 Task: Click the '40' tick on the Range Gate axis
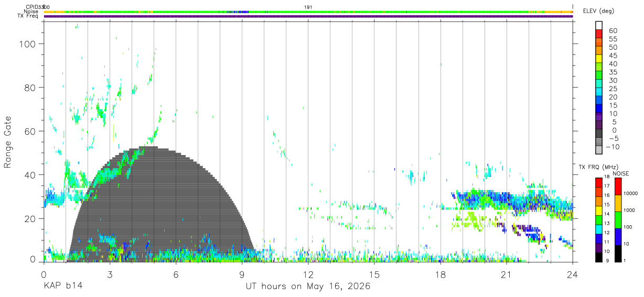(31, 174)
